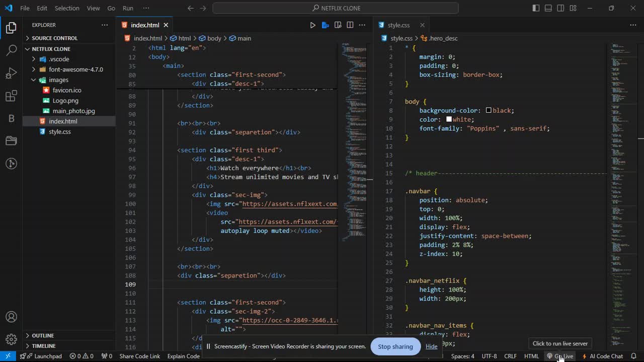Toggle the bottom panel visibility
Image resolution: width=644 pixels, height=362 pixels.
coord(548,8)
